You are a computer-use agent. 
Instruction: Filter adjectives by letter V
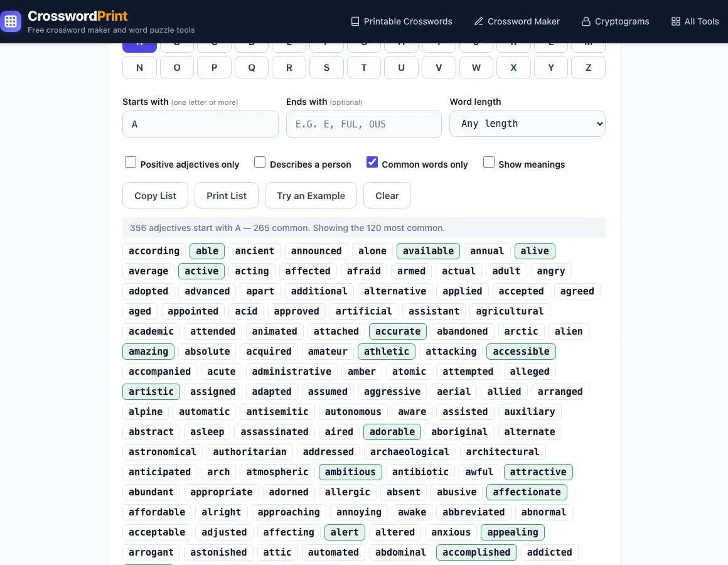pyautogui.click(x=439, y=67)
